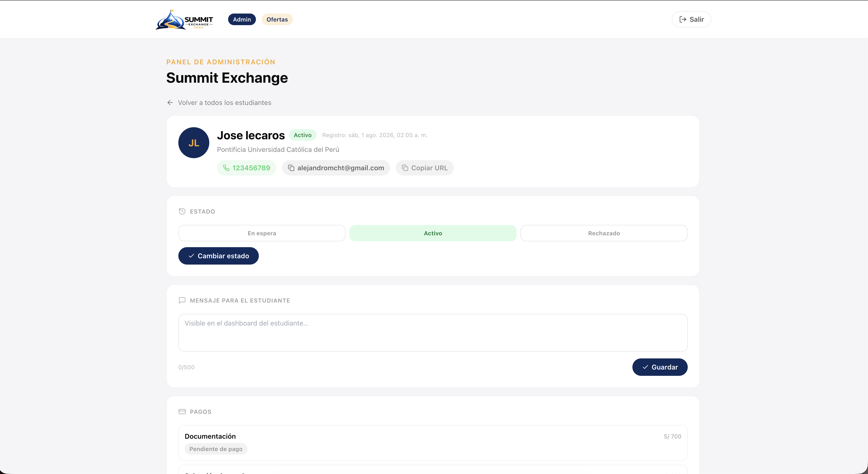The image size is (868, 474).
Task: Select the Rechazado status option
Action: click(604, 233)
